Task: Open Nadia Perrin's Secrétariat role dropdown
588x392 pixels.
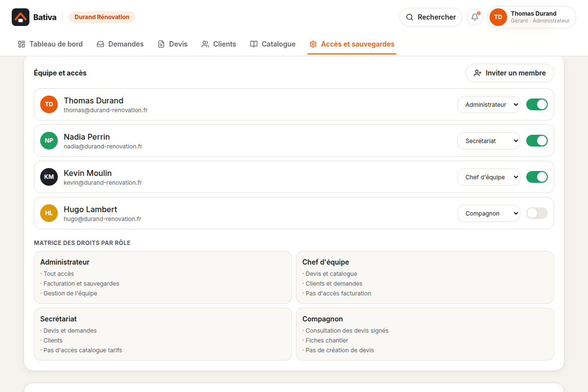Action: [x=489, y=141]
